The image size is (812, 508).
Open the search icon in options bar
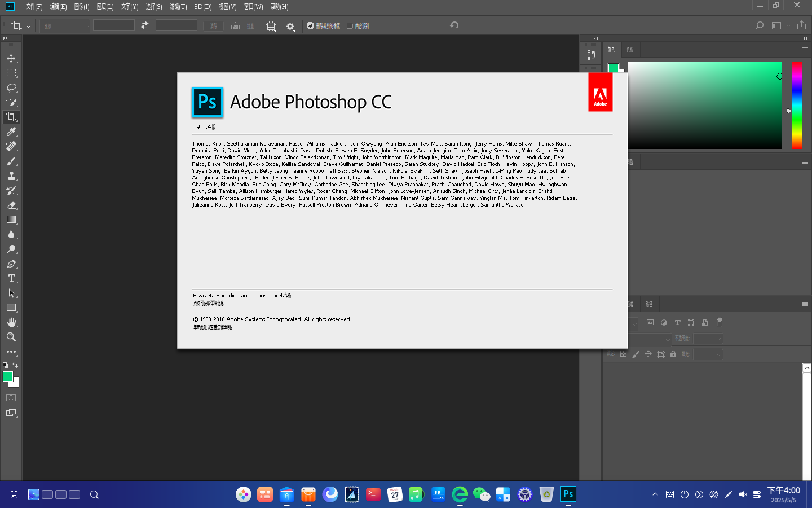(760, 25)
